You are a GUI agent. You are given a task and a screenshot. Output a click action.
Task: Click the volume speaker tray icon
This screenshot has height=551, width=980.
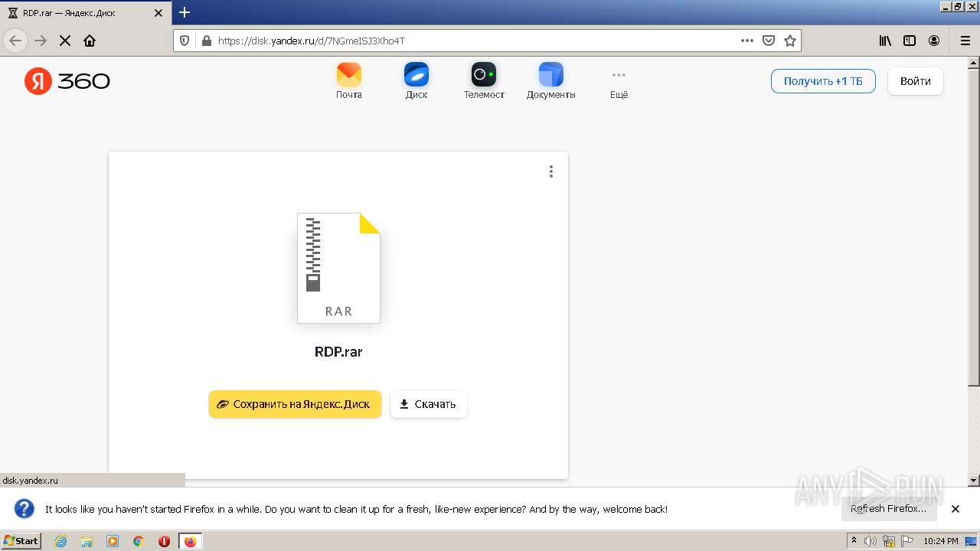tap(871, 541)
